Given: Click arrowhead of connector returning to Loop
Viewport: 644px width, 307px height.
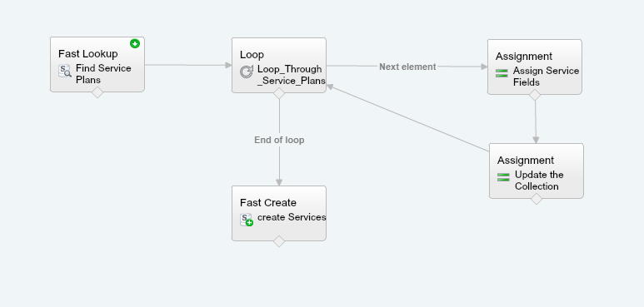Looking at the screenshot, I should pos(330,87).
